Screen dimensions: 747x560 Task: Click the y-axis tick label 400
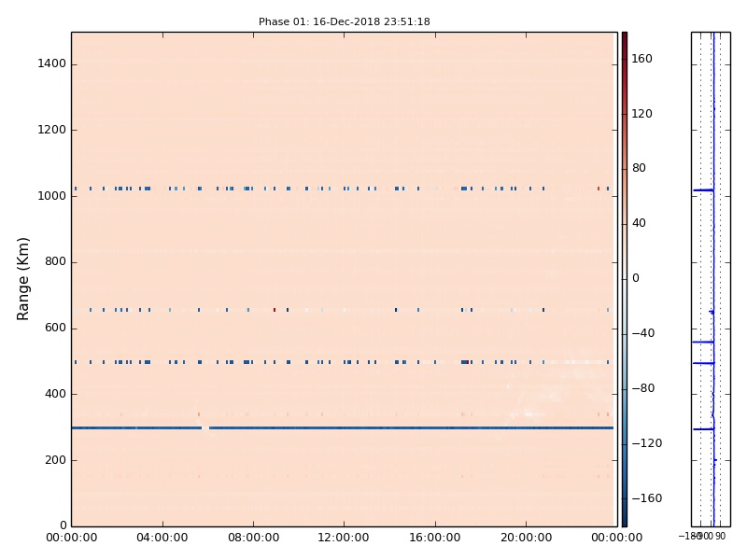pyautogui.click(x=55, y=394)
